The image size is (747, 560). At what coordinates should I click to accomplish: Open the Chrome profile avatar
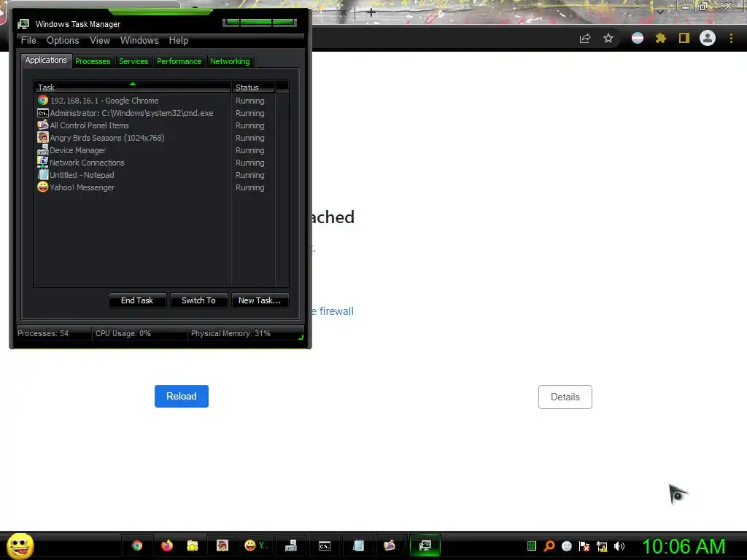[708, 38]
